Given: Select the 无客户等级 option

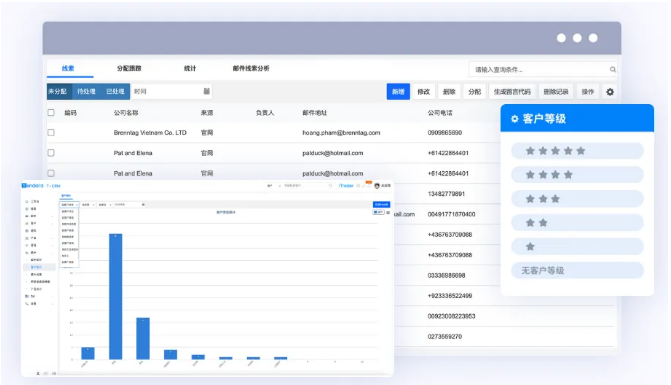Looking at the screenshot, I should point(577,270).
